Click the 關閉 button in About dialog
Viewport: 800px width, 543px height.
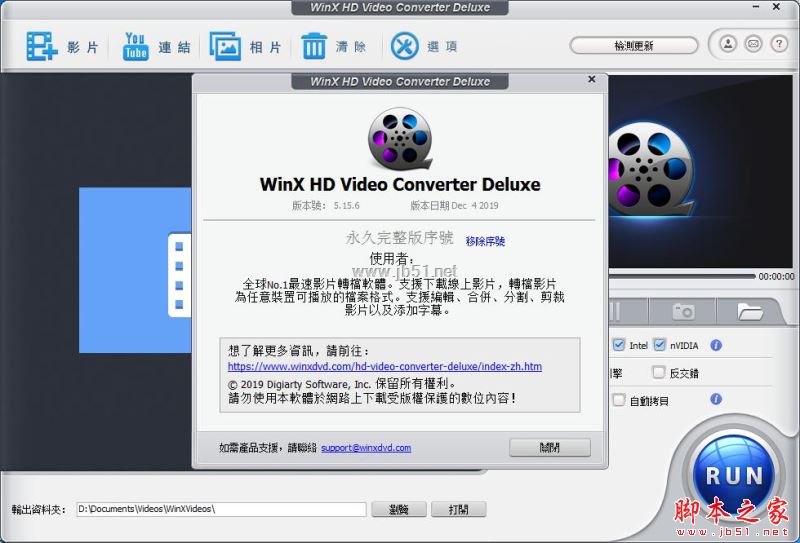coord(549,448)
